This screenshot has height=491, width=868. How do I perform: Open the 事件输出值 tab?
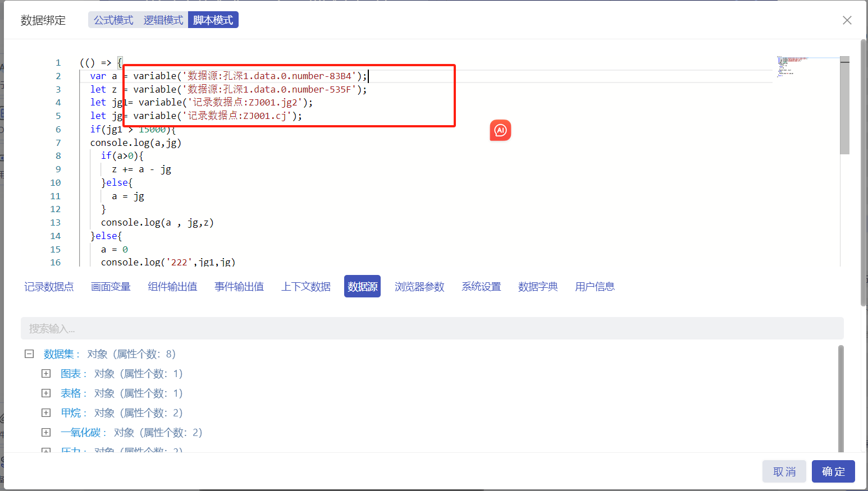[x=239, y=287]
